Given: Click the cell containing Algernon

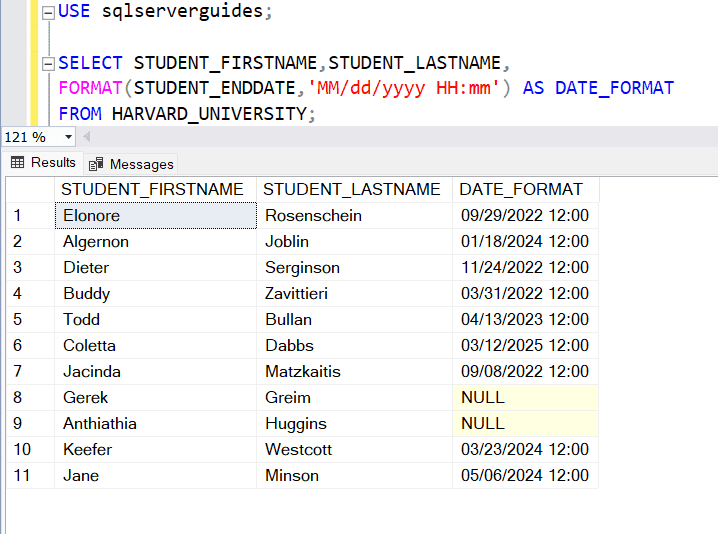Looking at the screenshot, I should tap(155, 242).
